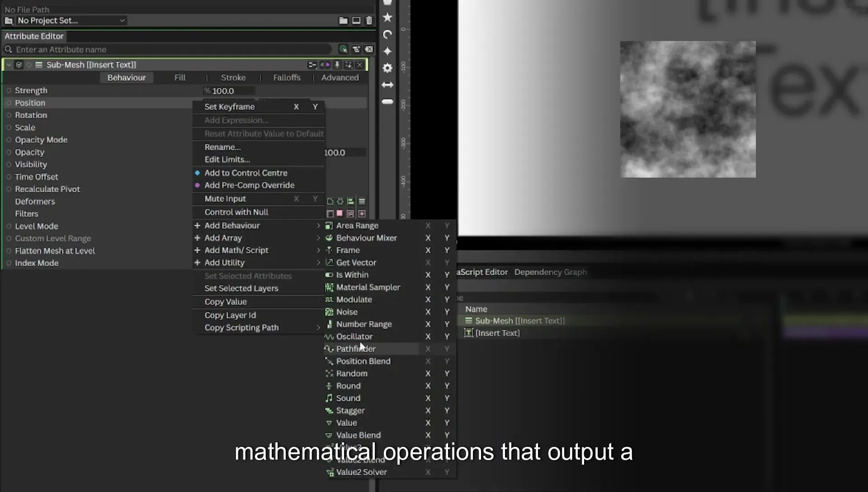The height and width of the screenshot is (492, 868).
Task: Pin the Sub-Mesh layer with the pin icon
Action: click(337, 65)
